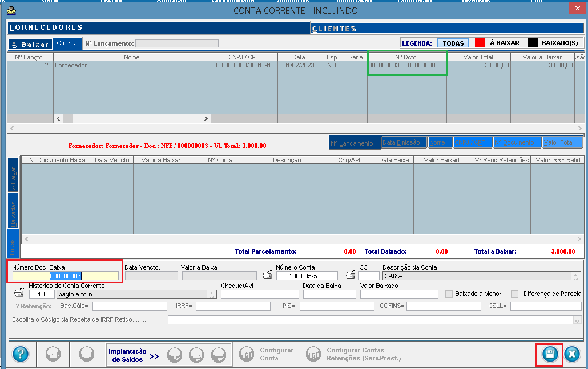This screenshot has height=369, width=588.
Task: Tick the Diferença de Parcela checkbox
Action: pos(515,294)
